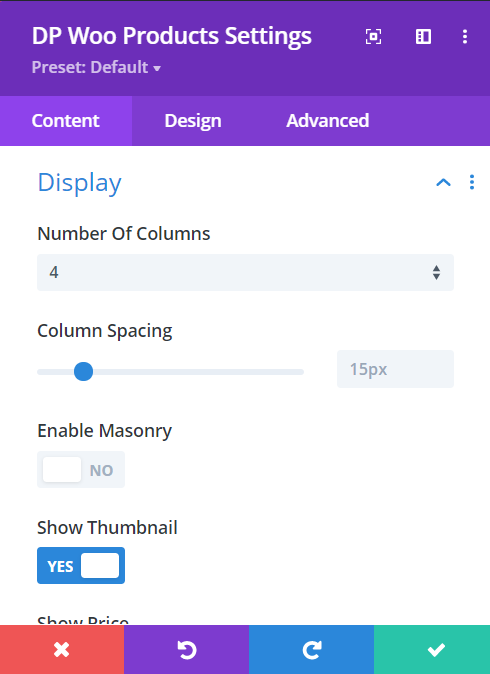The height and width of the screenshot is (674, 490).
Task: Switch to the Design tab
Action: click(x=193, y=121)
